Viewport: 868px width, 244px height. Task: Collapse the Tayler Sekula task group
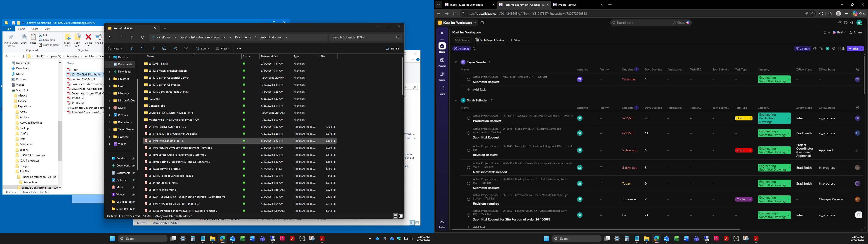pos(456,62)
